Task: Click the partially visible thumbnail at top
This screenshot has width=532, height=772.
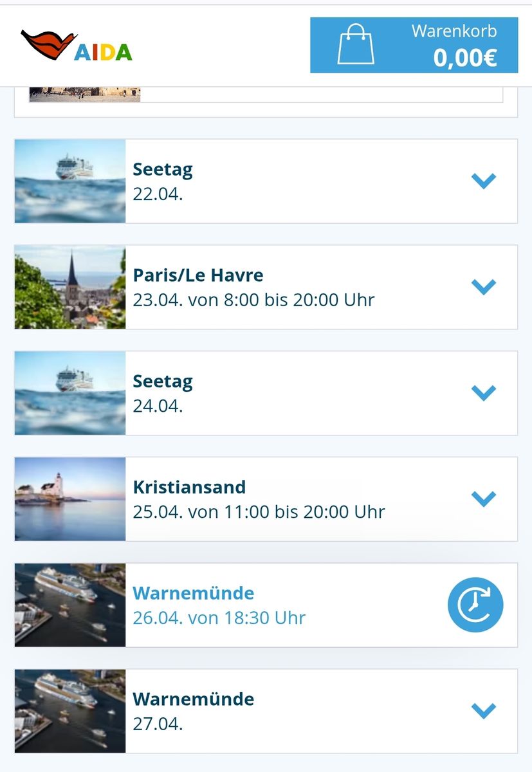Action: coord(84,95)
